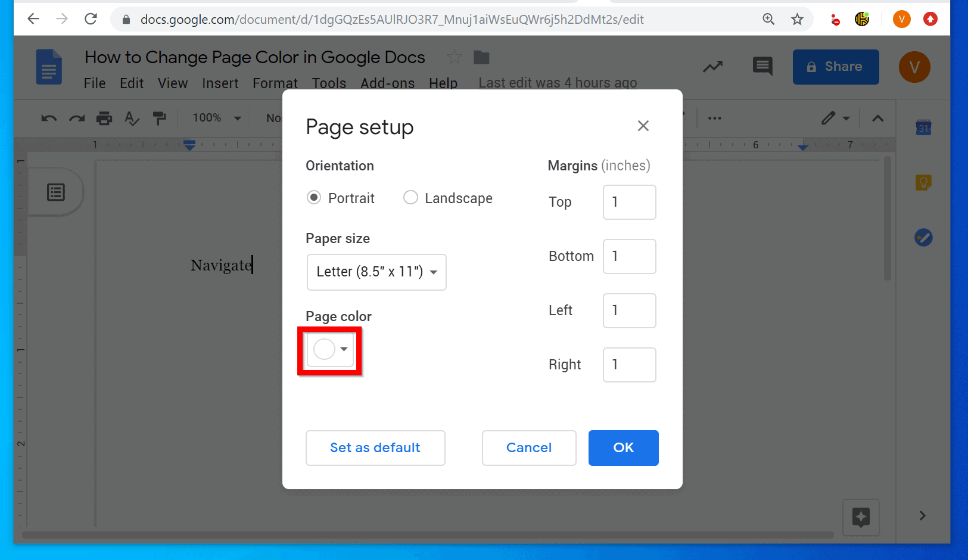Click the browser back arrow
The width and height of the screenshot is (968, 560).
click(x=33, y=19)
